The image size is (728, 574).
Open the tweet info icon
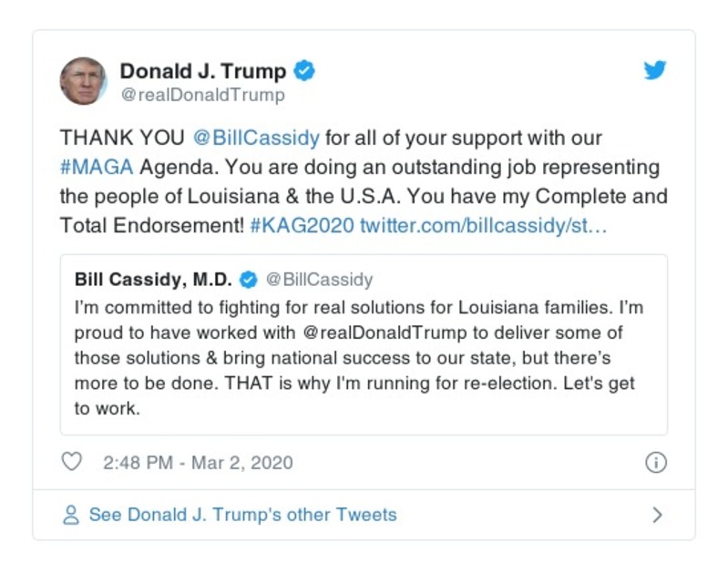[x=655, y=463]
